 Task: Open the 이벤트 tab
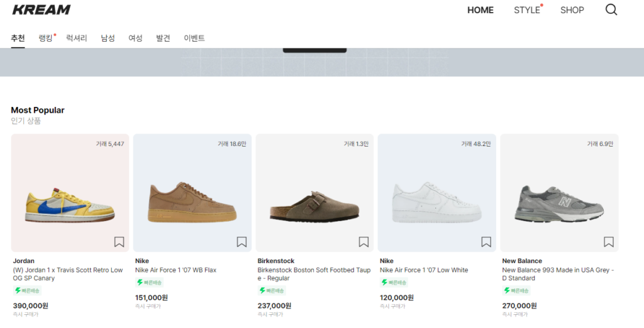pyautogui.click(x=194, y=38)
